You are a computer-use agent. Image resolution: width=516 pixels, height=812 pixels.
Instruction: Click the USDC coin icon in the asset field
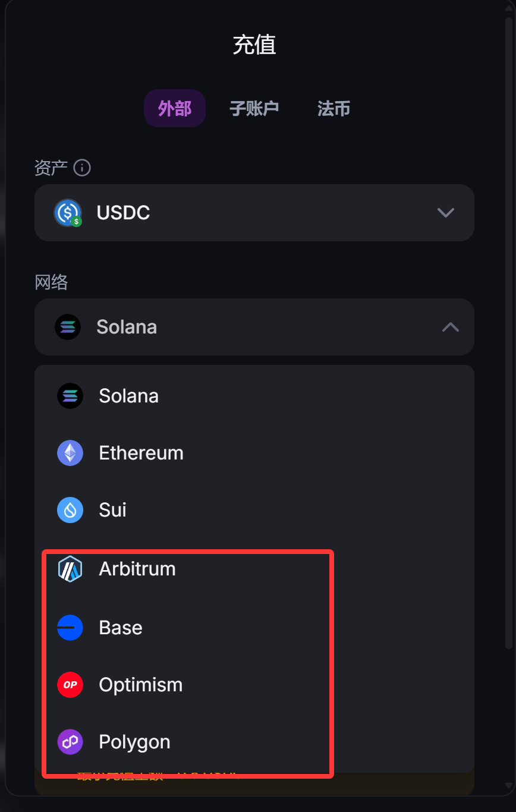pyautogui.click(x=68, y=213)
